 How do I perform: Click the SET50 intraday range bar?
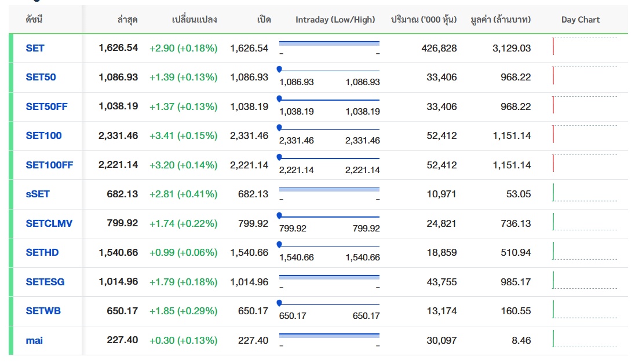tap(329, 70)
